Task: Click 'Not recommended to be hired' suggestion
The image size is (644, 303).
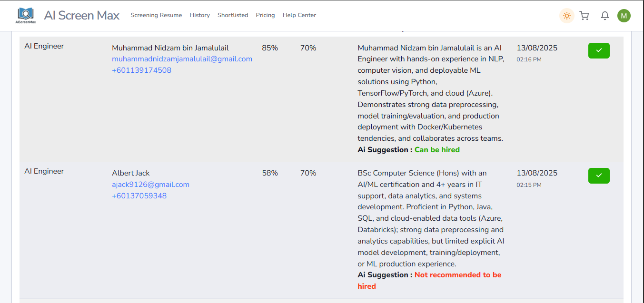Action: 429,281
